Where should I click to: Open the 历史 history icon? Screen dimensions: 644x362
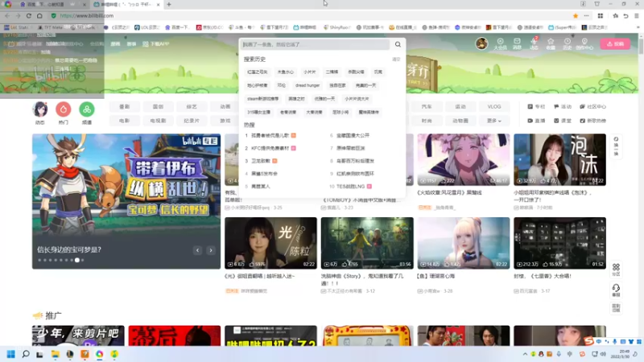click(x=568, y=43)
